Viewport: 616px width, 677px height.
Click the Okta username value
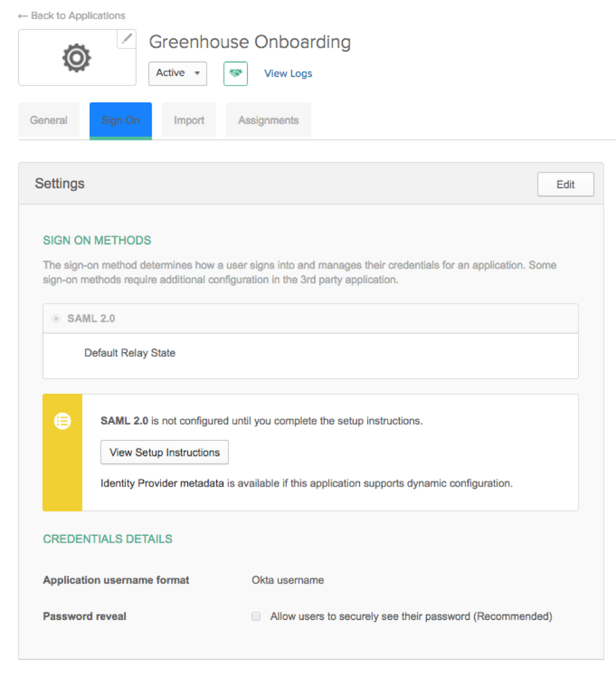pyautogui.click(x=288, y=580)
